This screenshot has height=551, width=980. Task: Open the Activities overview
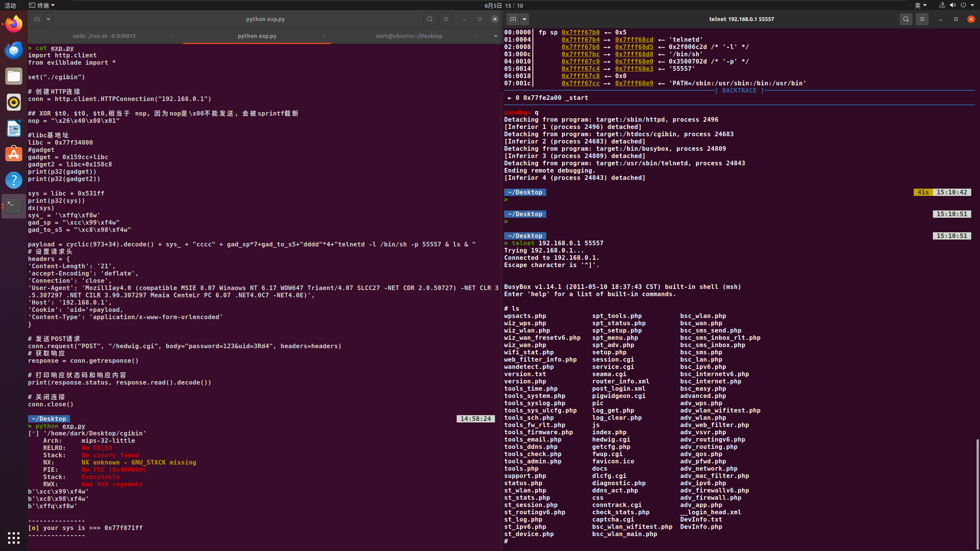pyautogui.click(x=10, y=5)
